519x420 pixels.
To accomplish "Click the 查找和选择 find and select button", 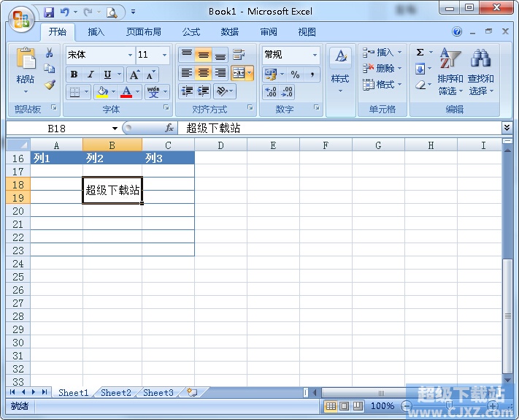I will tap(481, 71).
